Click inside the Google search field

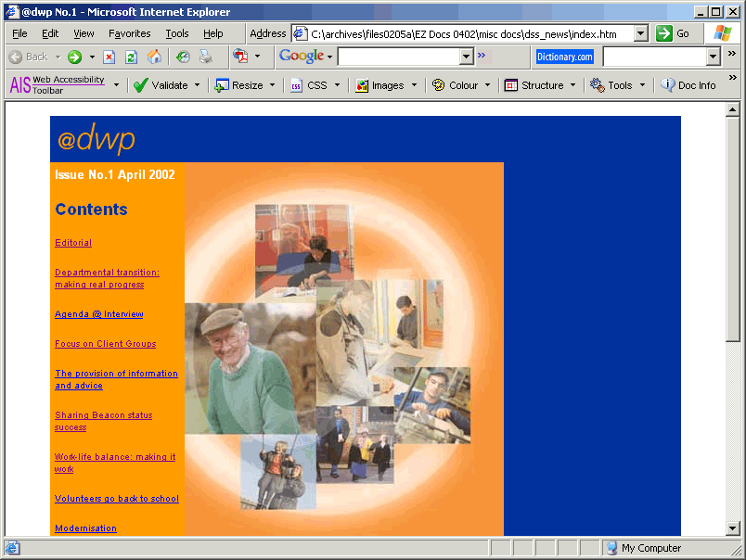coord(399,57)
